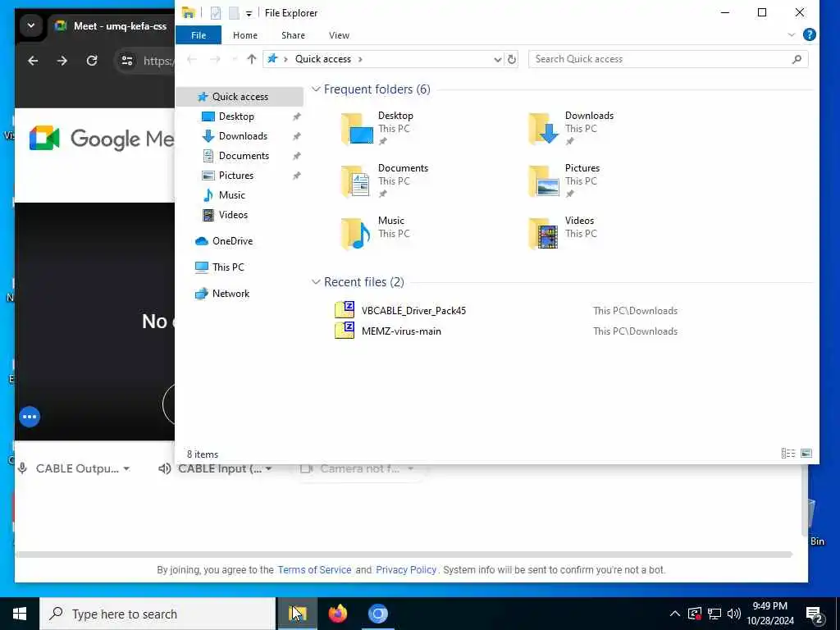Open Network in navigation pane
840x630 pixels.
click(231, 294)
